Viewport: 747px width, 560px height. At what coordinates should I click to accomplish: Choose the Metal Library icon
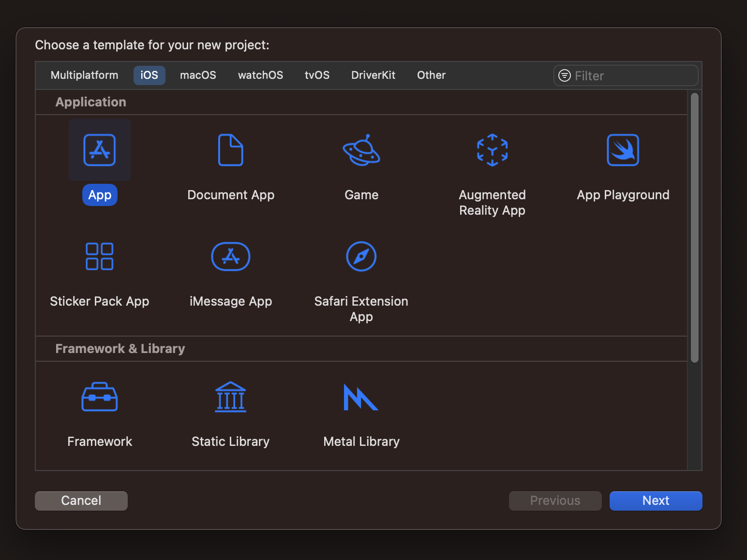click(x=361, y=397)
